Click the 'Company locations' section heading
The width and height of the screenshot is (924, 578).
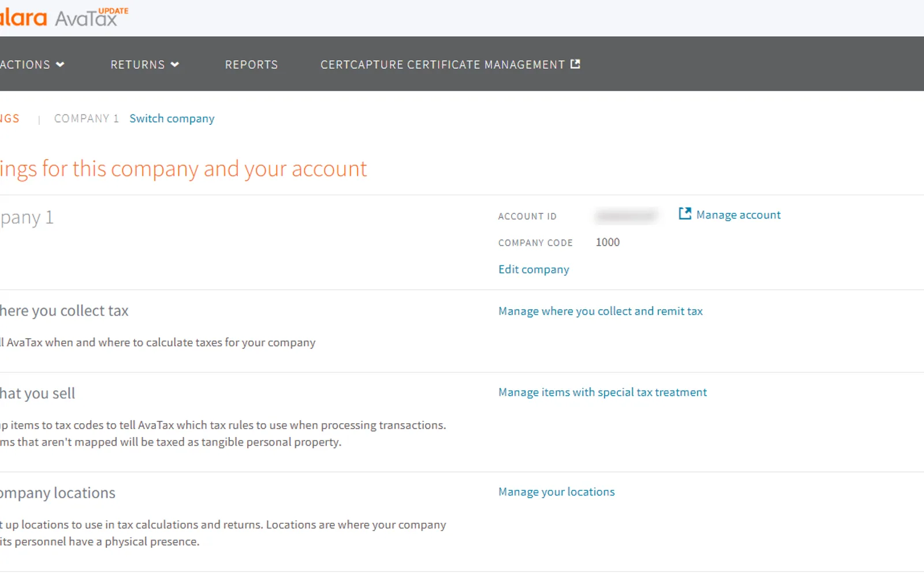[58, 493]
